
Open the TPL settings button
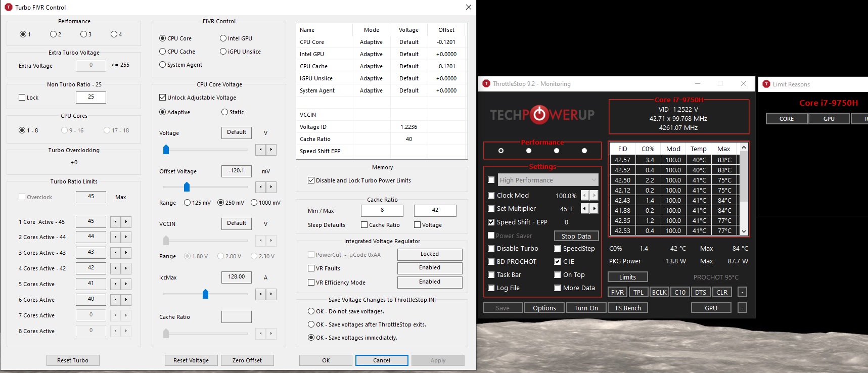click(x=638, y=292)
